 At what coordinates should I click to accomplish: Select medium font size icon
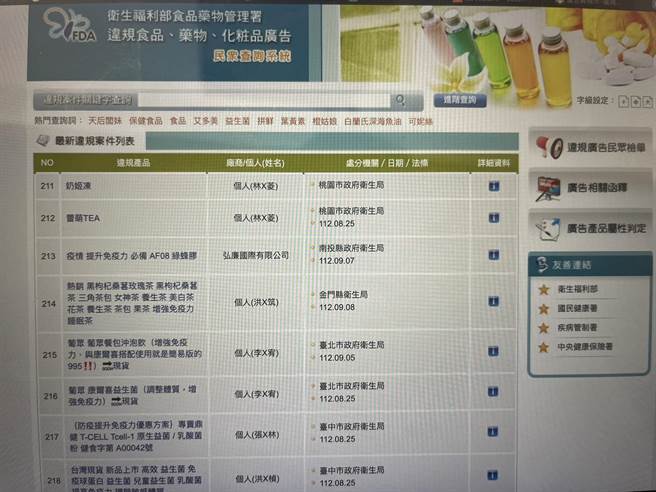tap(635, 101)
